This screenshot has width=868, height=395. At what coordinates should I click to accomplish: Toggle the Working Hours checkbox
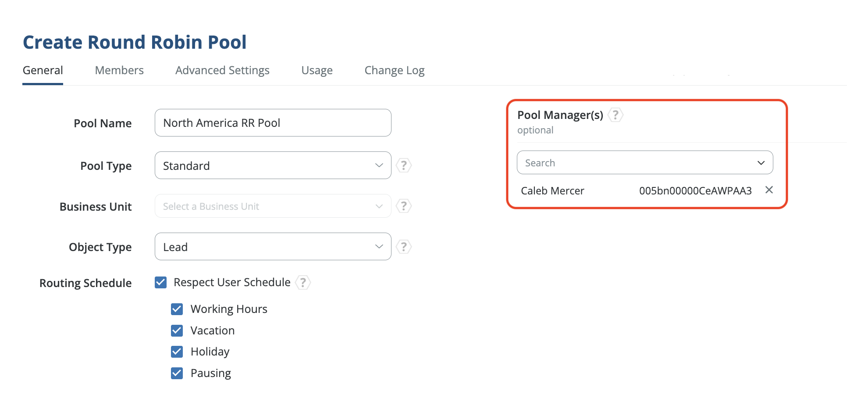(x=177, y=309)
